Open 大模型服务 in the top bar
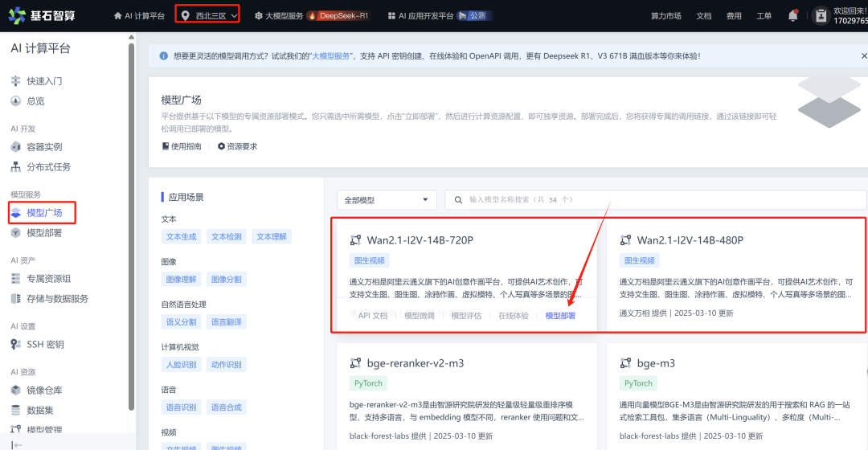868x450 pixels. [278, 16]
